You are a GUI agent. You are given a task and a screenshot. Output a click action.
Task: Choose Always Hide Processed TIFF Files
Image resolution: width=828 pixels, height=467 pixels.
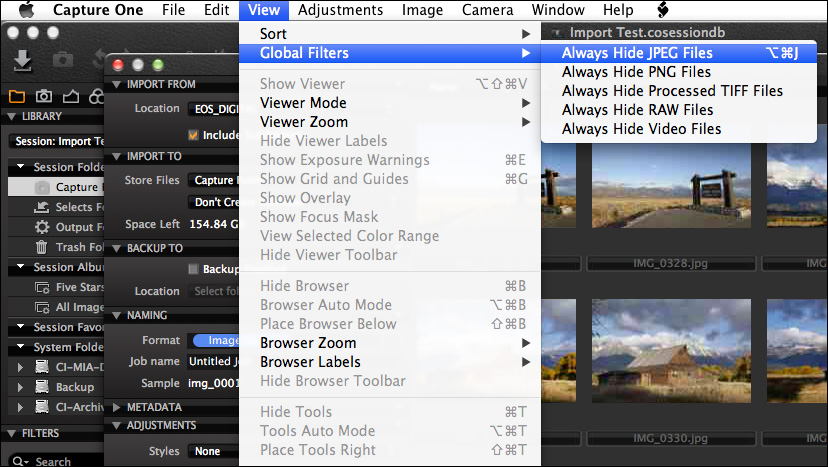[679, 91]
